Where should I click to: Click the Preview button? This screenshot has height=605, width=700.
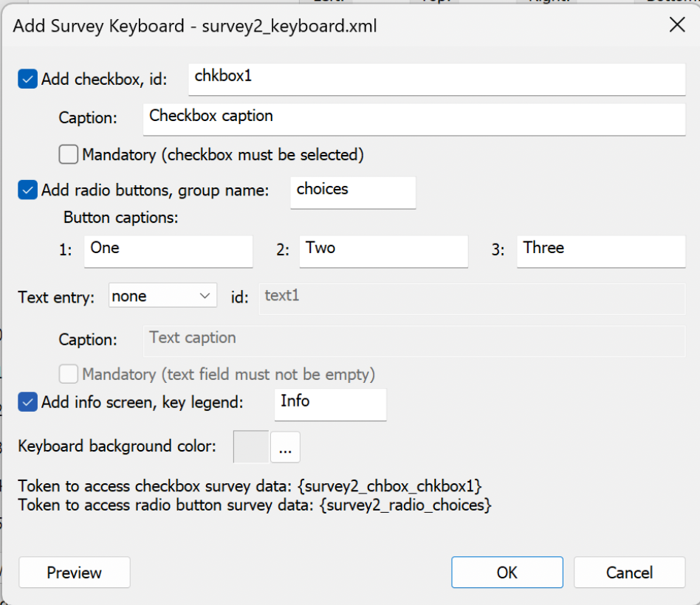[x=75, y=573]
